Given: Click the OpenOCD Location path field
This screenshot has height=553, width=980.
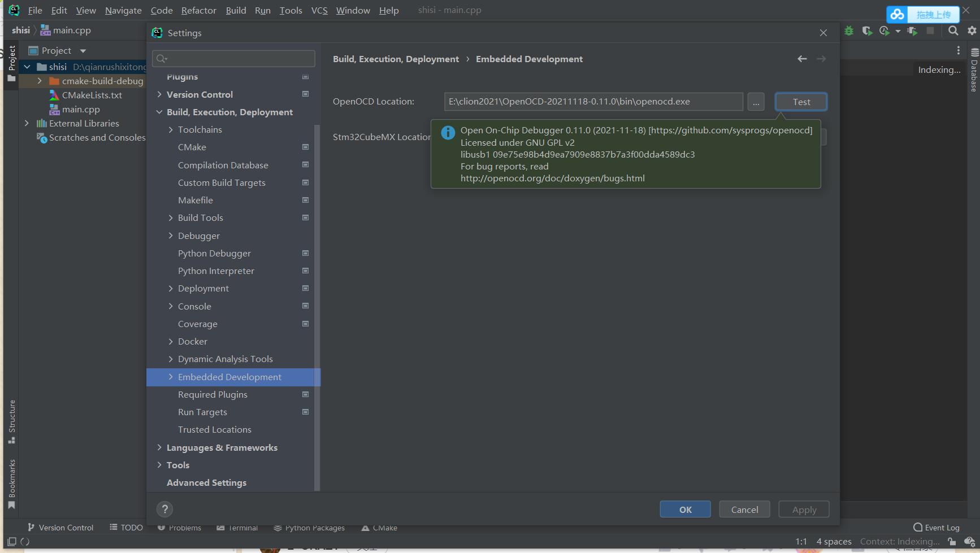Looking at the screenshot, I should tap(593, 102).
